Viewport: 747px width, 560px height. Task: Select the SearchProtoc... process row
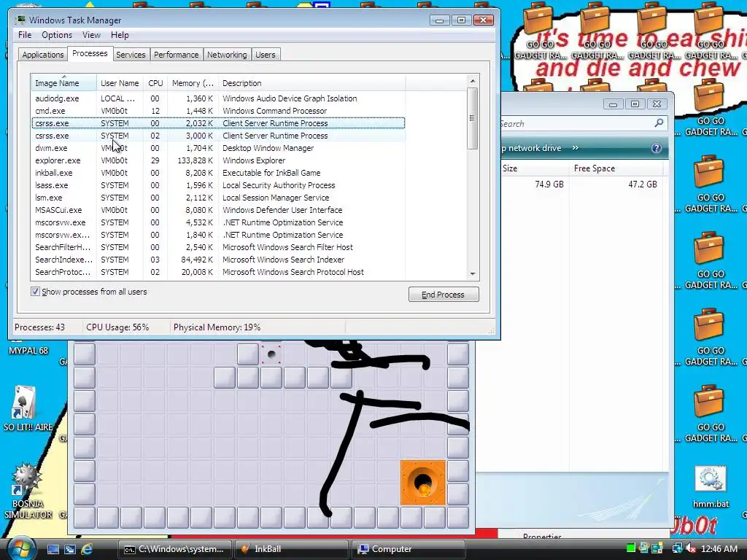[x=218, y=272]
